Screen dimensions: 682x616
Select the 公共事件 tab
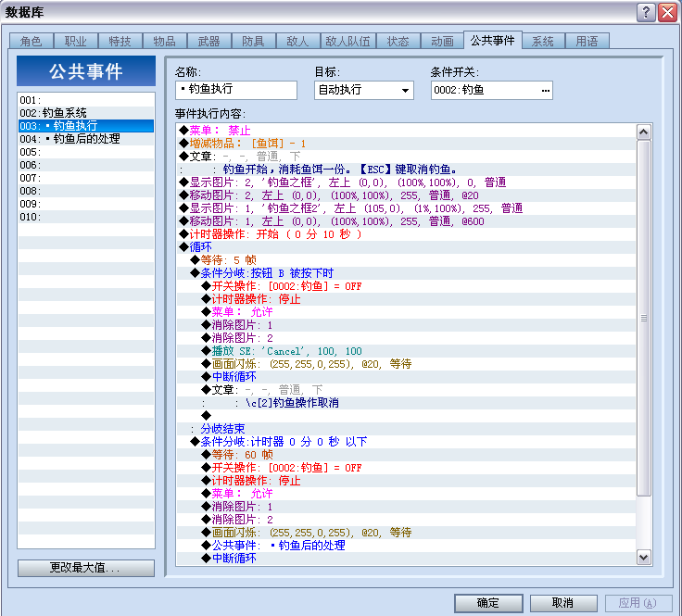[493, 40]
